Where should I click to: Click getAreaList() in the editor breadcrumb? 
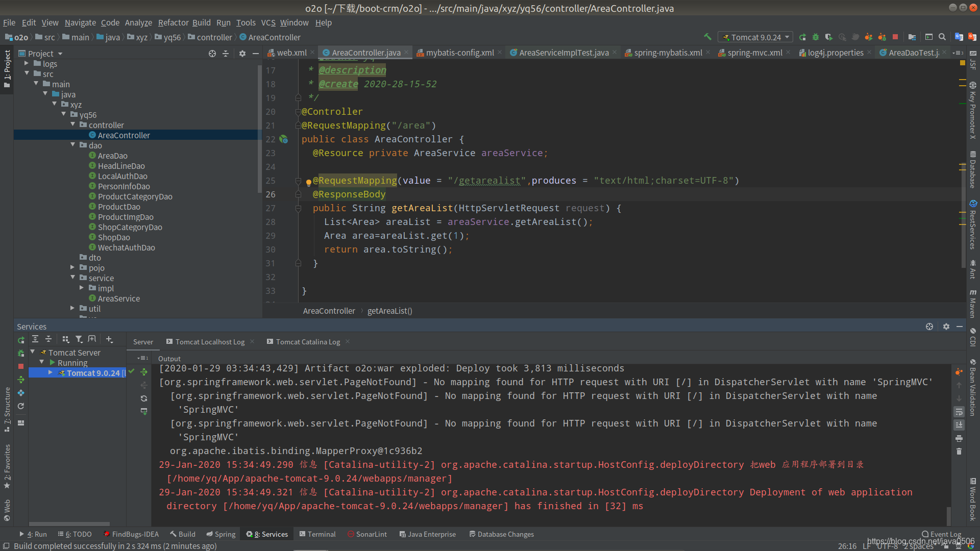tap(389, 311)
